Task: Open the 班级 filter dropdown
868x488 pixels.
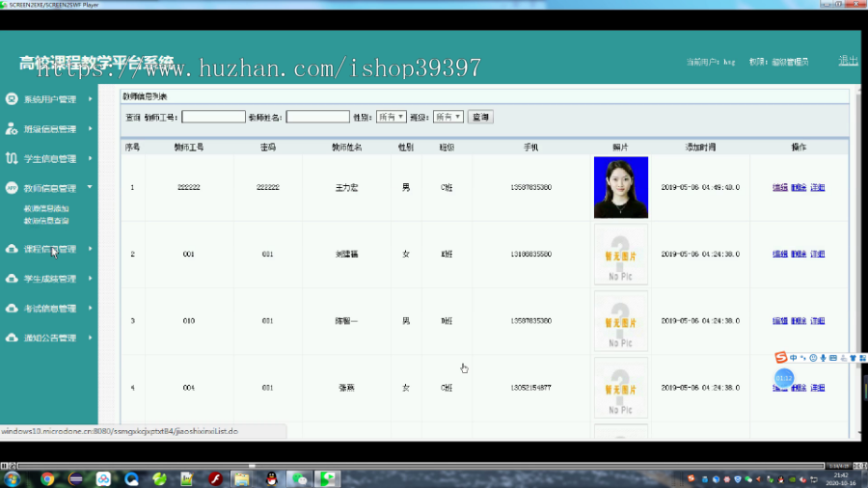Action: 448,117
